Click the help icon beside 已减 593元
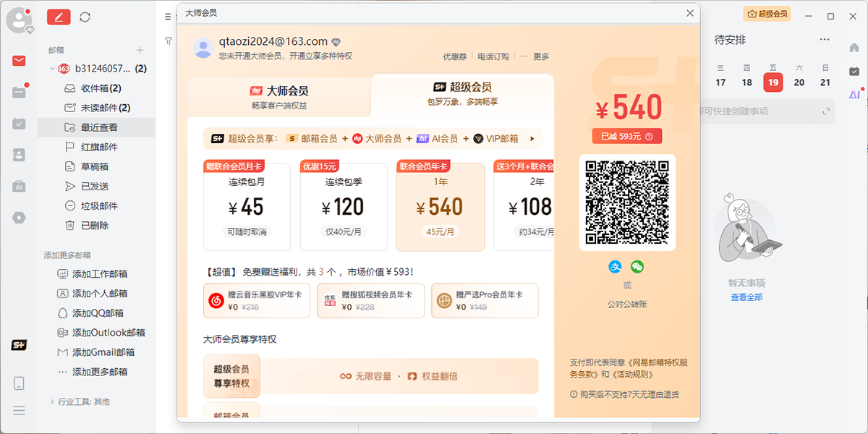The height and width of the screenshot is (434, 868). [649, 136]
